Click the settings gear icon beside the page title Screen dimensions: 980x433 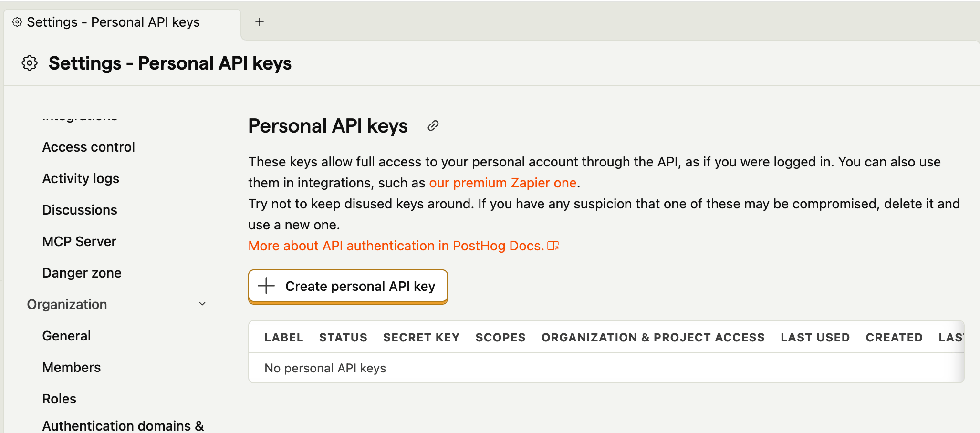[x=30, y=63]
